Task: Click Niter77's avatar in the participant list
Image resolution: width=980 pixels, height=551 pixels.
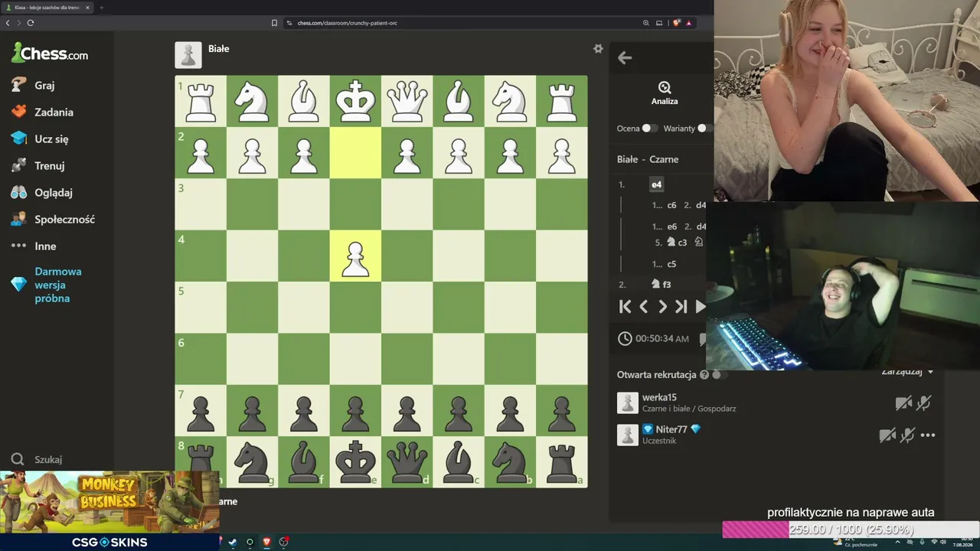Action: pos(628,435)
